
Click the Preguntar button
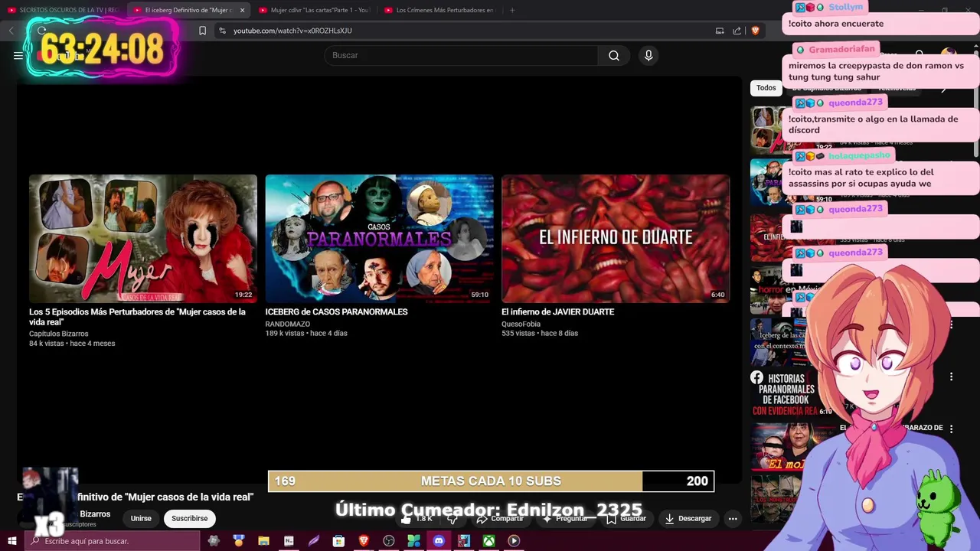tap(564, 518)
